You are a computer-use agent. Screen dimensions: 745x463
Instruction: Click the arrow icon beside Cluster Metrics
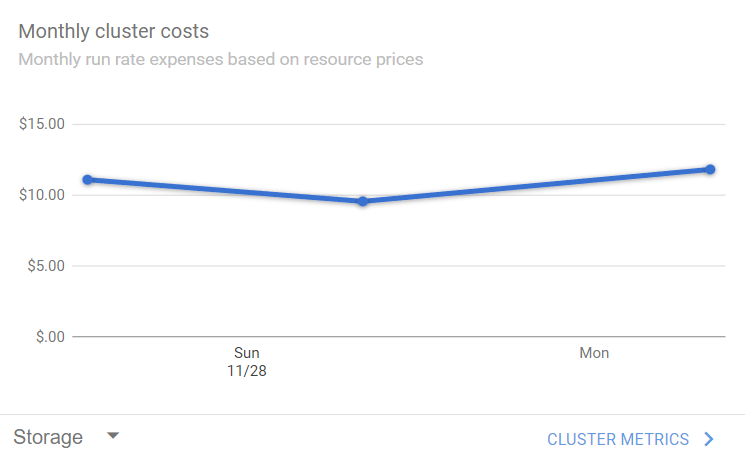(709, 439)
